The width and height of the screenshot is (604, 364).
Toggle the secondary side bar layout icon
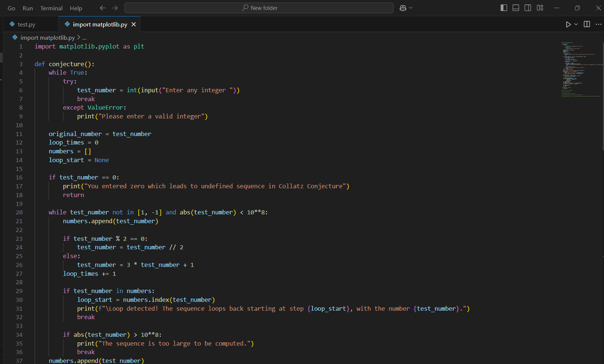(x=527, y=8)
